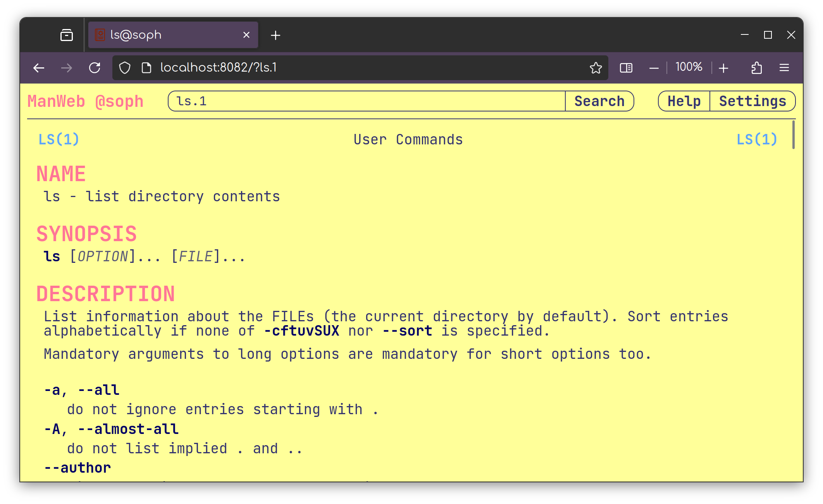Close the ls@soph tab
This screenshot has width=823, height=504.
point(246,35)
